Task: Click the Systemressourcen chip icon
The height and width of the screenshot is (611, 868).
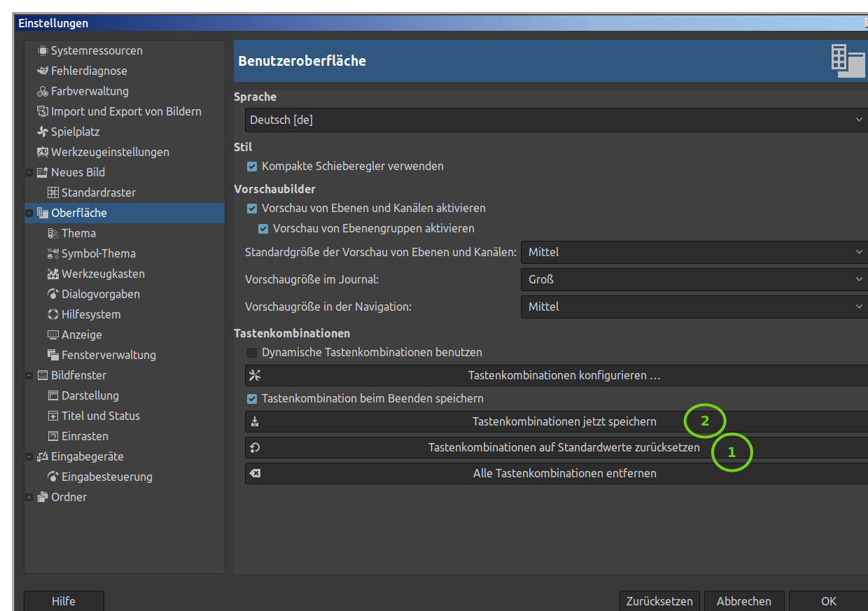Action: click(x=43, y=51)
